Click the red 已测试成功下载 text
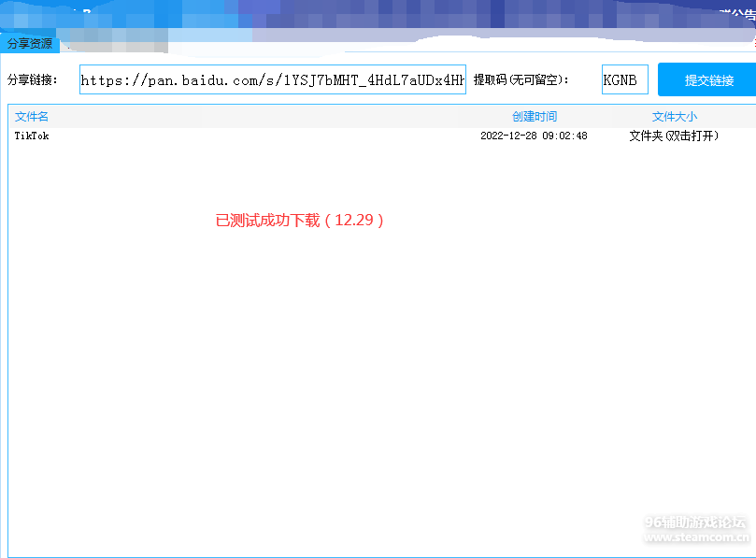The width and height of the screenshot is (756, 558). tap(300, 221)
